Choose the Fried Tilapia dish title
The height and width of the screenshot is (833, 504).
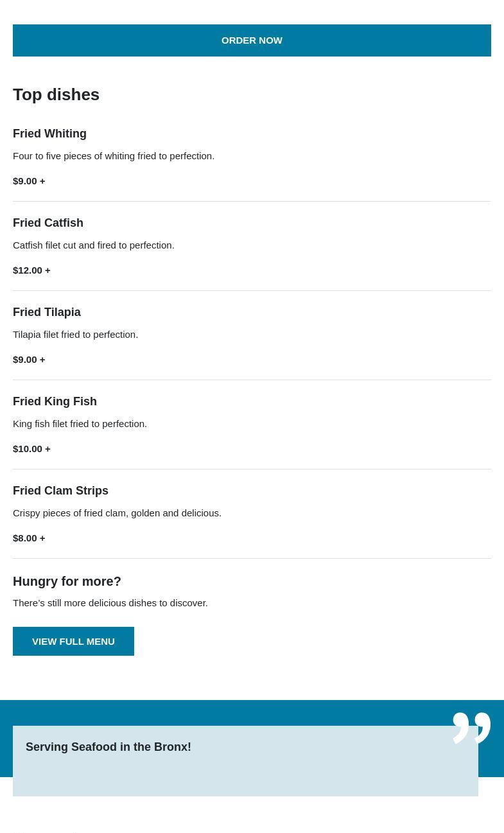tap(47, 312)
